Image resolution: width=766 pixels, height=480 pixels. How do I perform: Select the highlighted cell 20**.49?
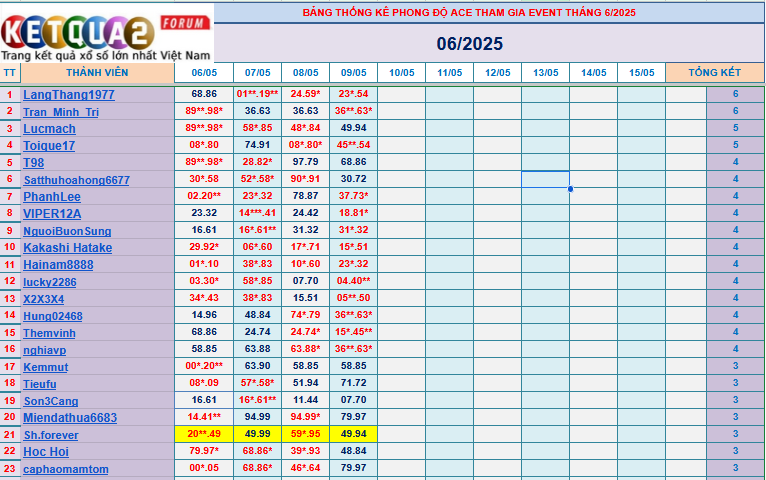tap(204, 434)
